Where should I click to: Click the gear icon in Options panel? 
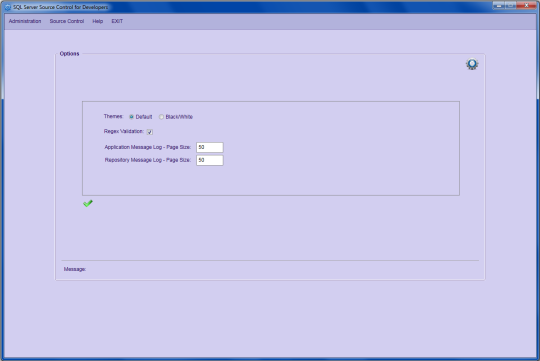tap(472, 64)
